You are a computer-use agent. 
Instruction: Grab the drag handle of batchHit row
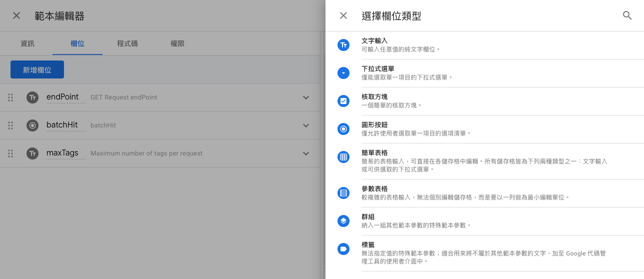(x=10, y=125)
